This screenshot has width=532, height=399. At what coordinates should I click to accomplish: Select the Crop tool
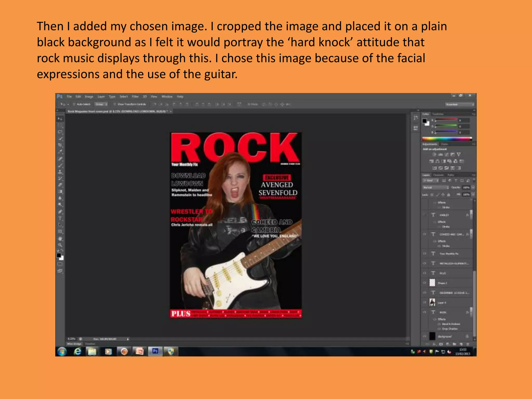[x=60, y=145]
